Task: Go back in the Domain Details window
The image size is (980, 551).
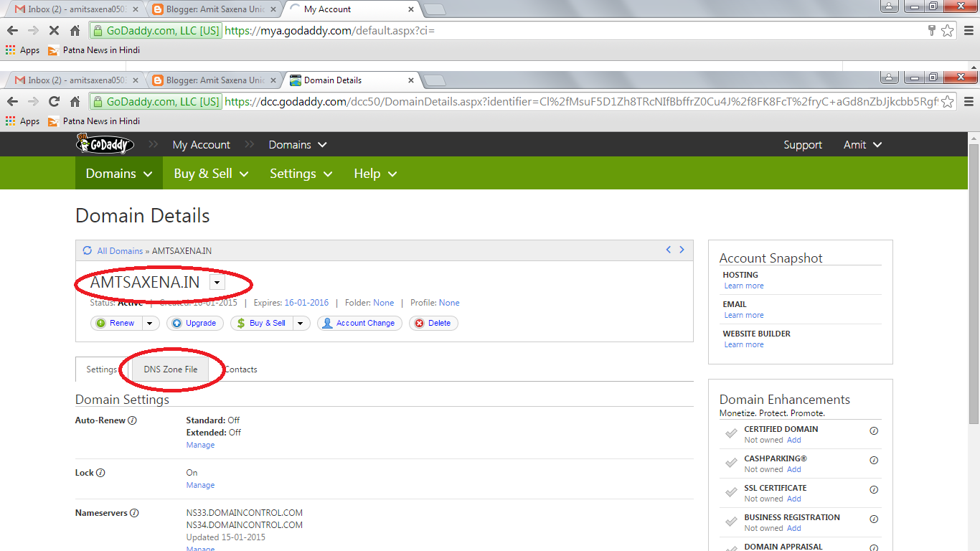Action: click(x=12, y=101)
